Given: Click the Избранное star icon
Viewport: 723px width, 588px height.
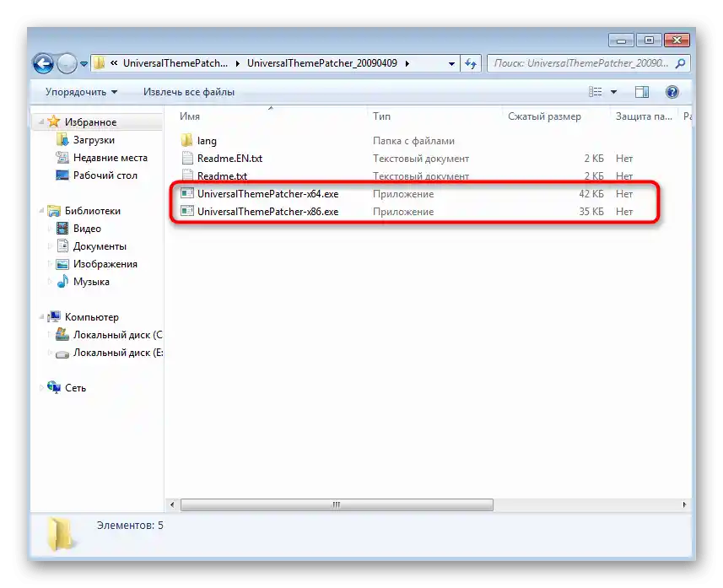Looking at the screenshot, I should [54, 121].
